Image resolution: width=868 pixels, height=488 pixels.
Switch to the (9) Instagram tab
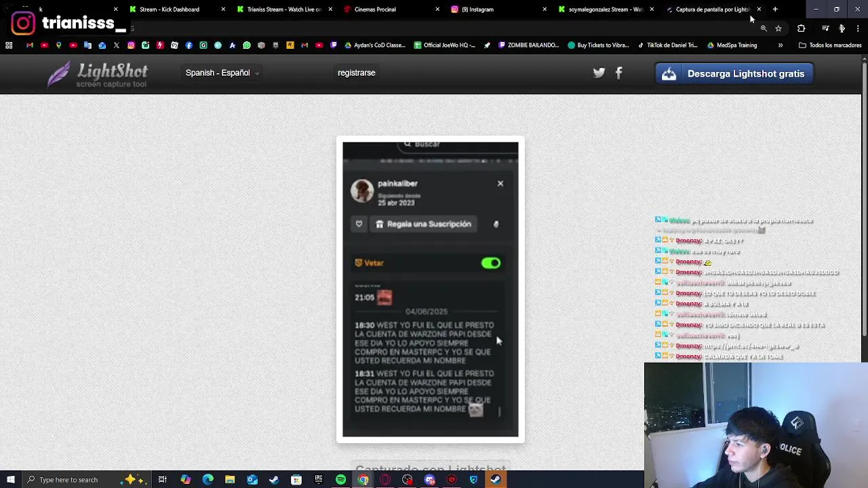point(498,9)
